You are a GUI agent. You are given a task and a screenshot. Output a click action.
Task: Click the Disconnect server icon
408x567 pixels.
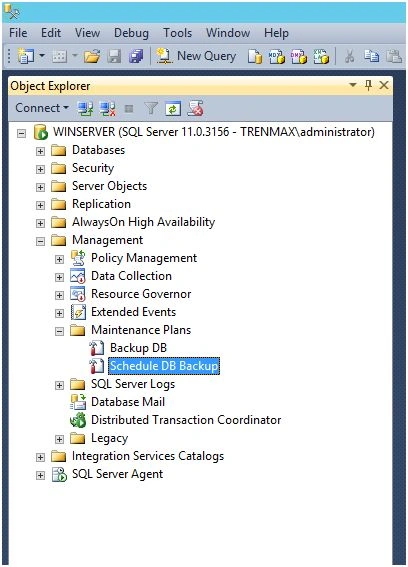[x=107, y=108]
